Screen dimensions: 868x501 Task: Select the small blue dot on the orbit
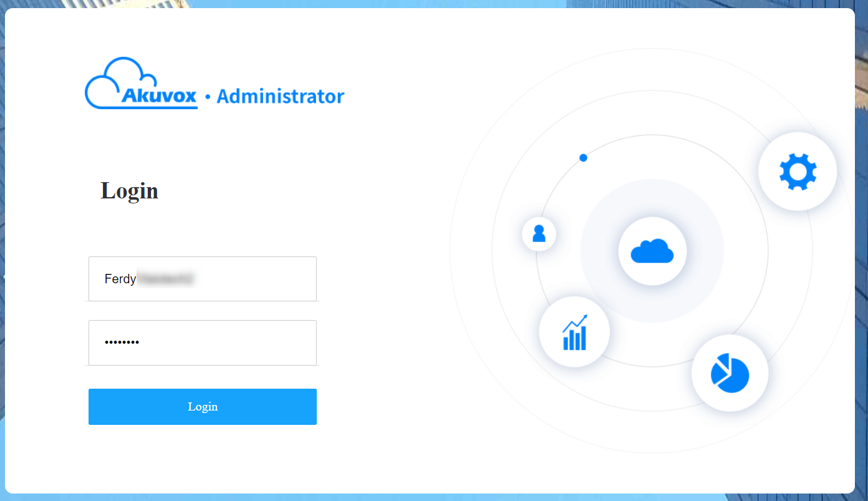pos(583,157)
